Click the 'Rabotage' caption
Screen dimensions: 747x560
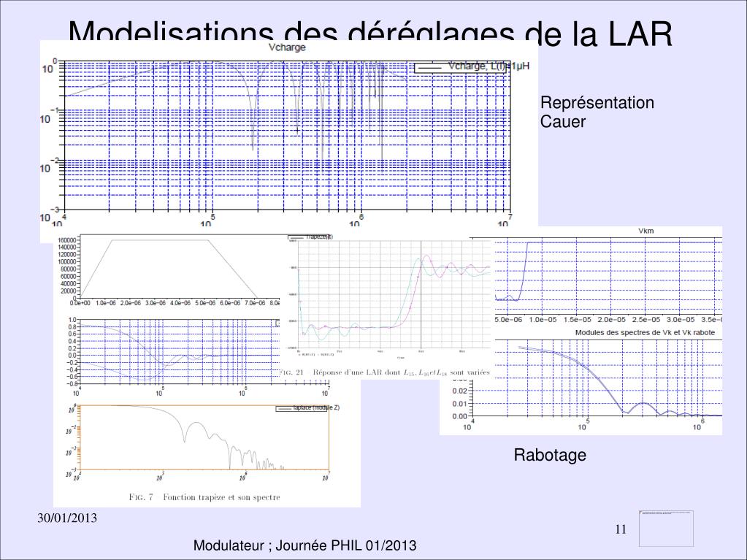pos(550,455)
